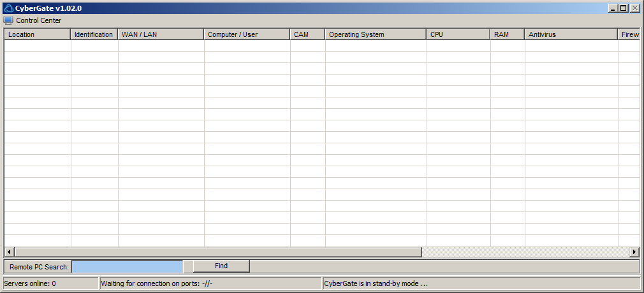Click the CPU column header
Viewport: 644px width, 293px height.
tap(458, 34)
